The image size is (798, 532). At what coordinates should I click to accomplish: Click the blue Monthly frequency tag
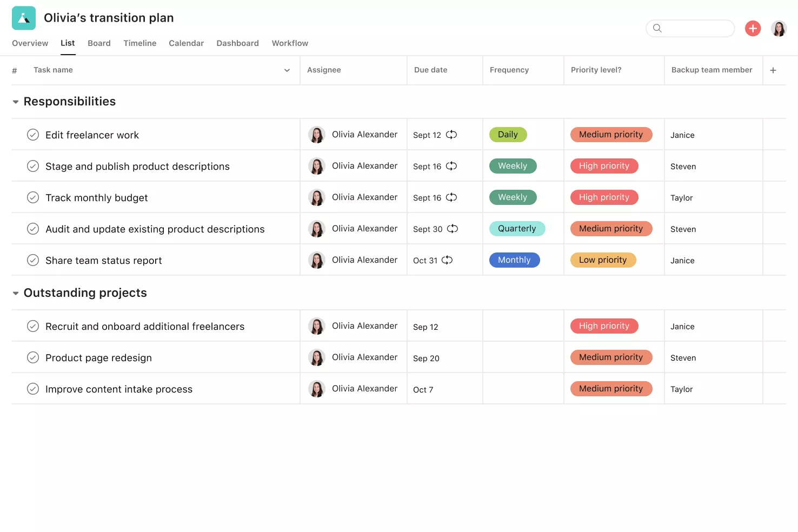514,260
